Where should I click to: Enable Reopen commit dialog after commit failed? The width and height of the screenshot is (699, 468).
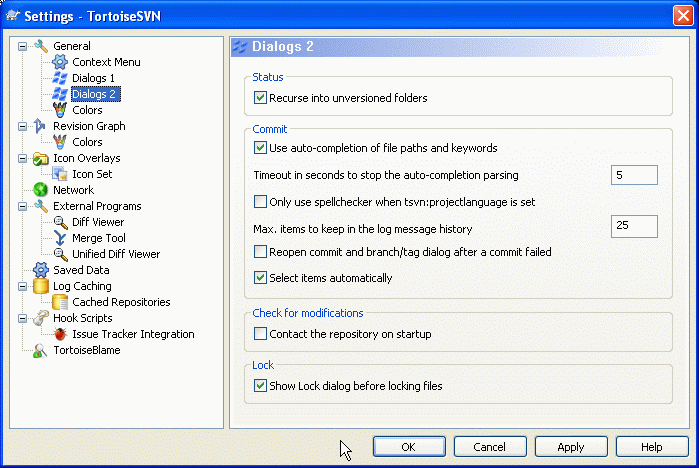[x=260, y=252]
